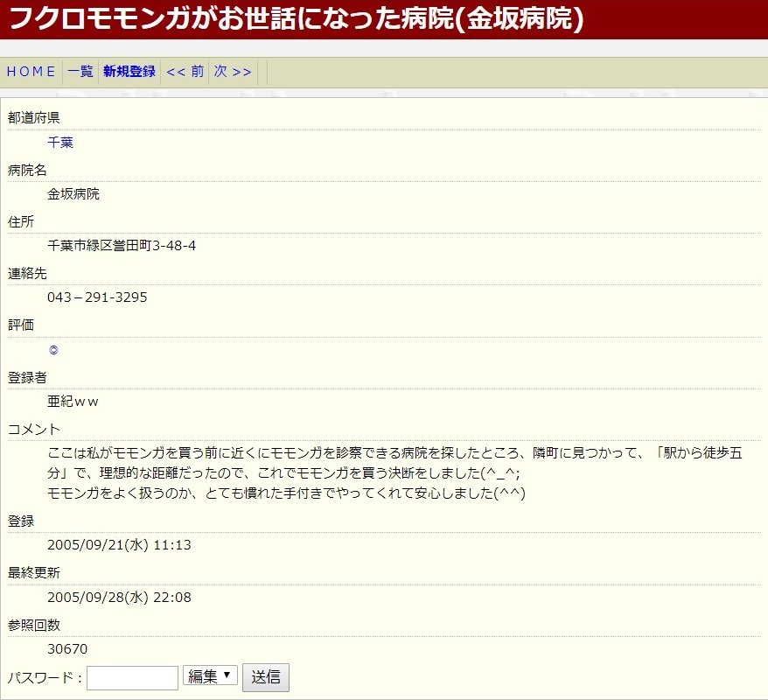The image size is (768, 700).
Task: Focus the パスワード input field
Action: click(132, 677)
